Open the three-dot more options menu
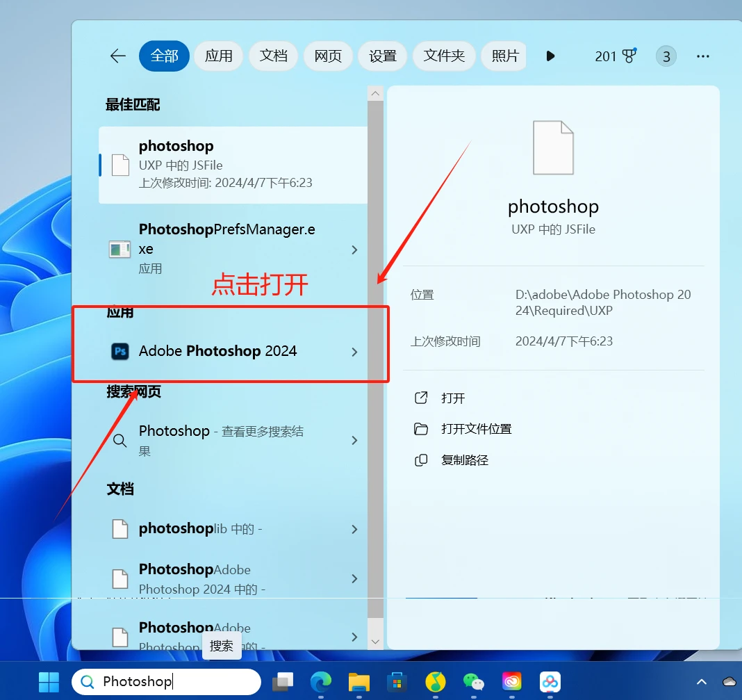Viewport: 742px width, 700px height. [x=702, y=56]
